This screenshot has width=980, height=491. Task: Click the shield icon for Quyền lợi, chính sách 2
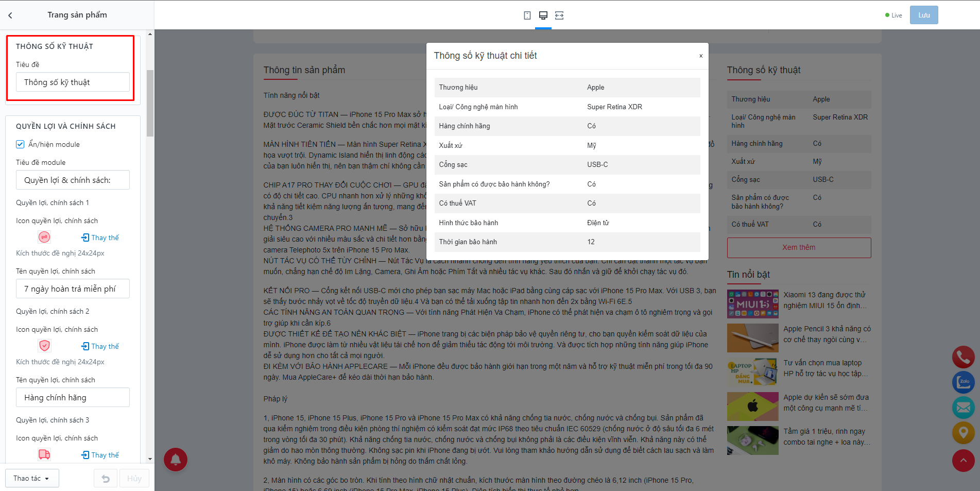[45, 346]
